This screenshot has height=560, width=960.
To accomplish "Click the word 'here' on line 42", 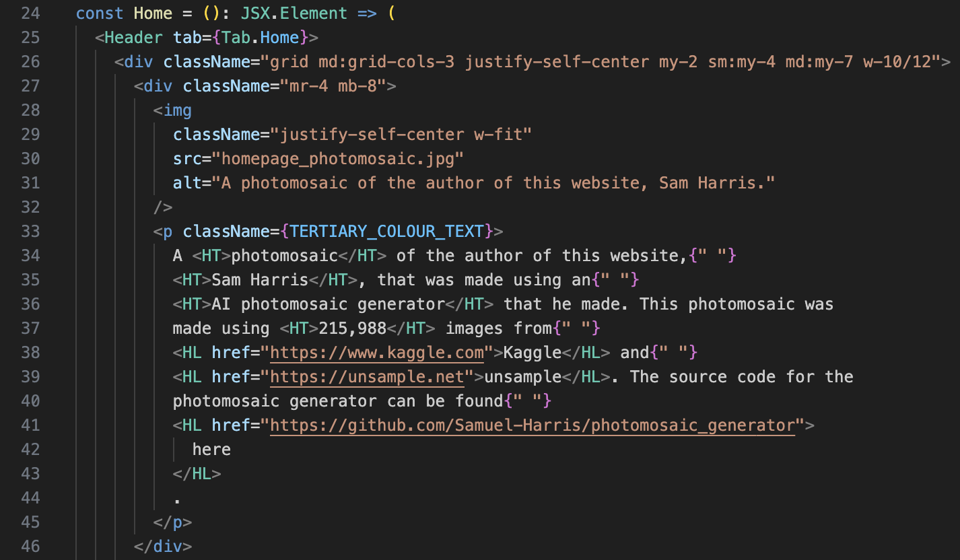I will (211, 449).
